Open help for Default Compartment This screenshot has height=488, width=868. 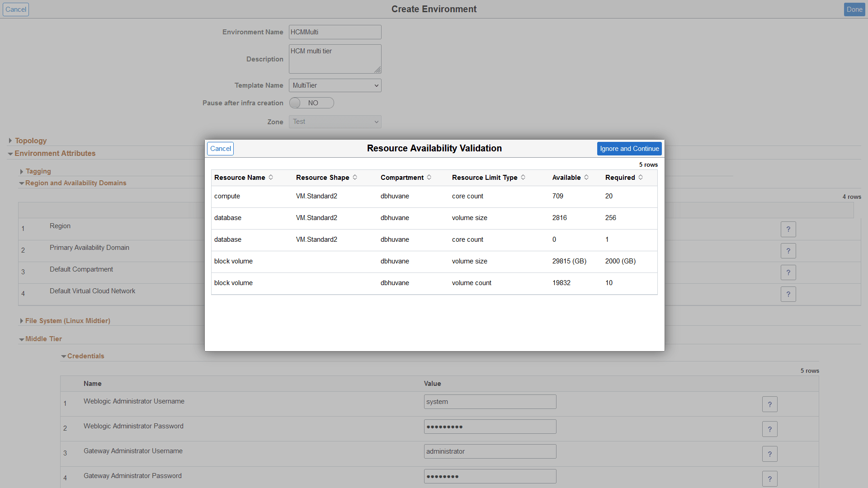point(788,272)
